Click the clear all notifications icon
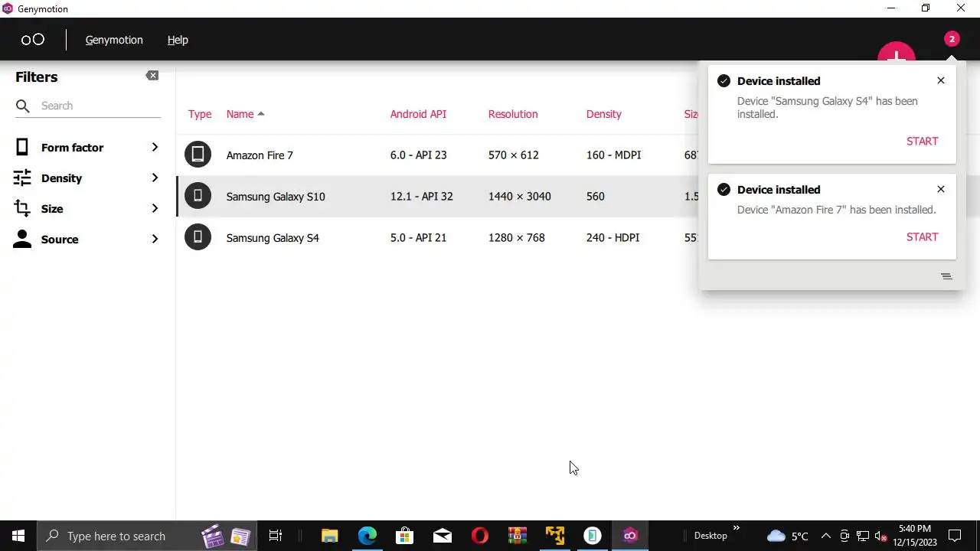The image size is (980, 551). click(946, 276)
